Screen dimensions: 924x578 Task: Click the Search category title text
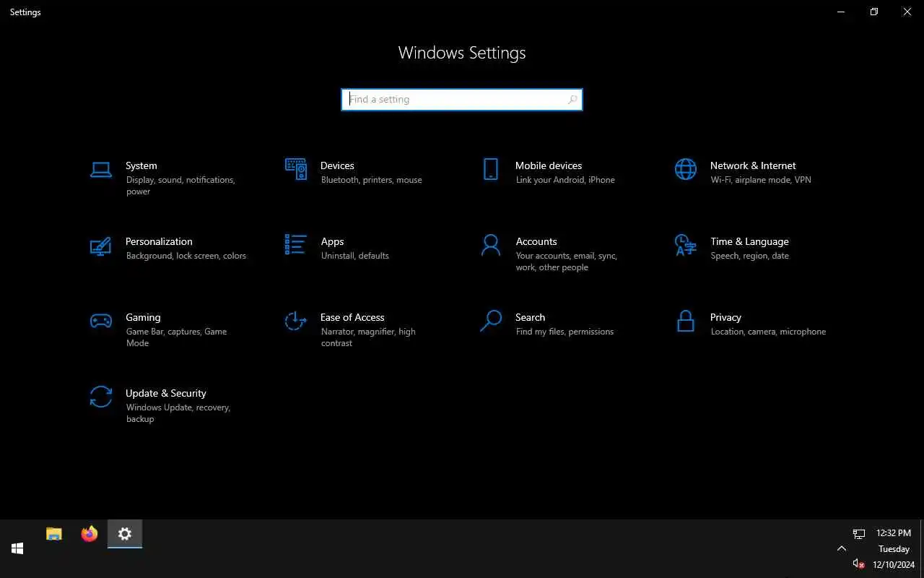(x=531, y=317)
